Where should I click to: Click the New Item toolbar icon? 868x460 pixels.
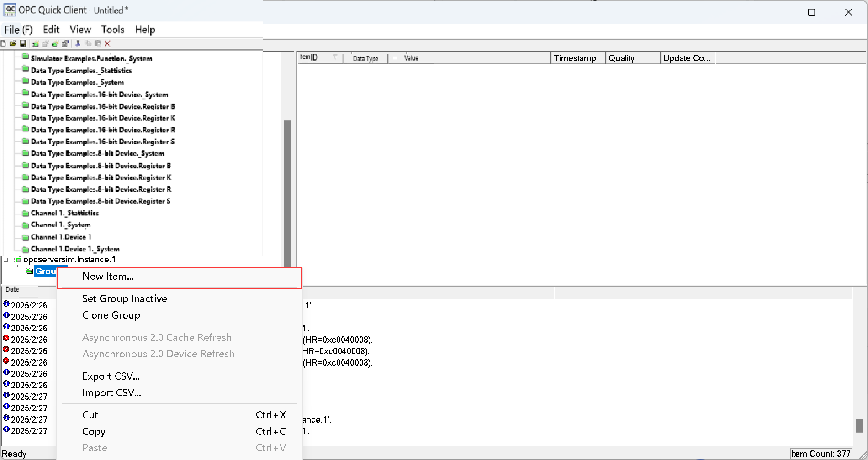tap(55, 44)
